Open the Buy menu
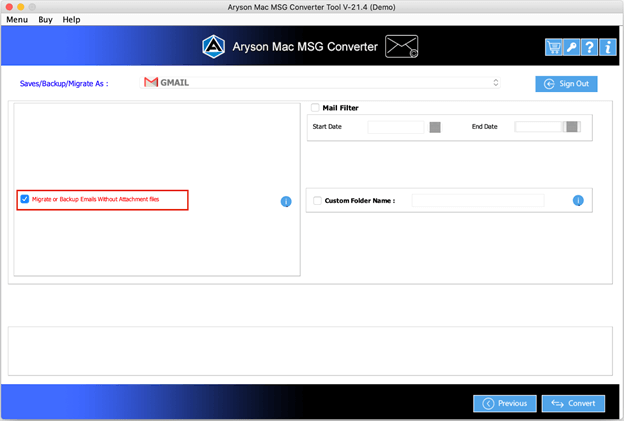The image size is (624, 421). (45, 19)
